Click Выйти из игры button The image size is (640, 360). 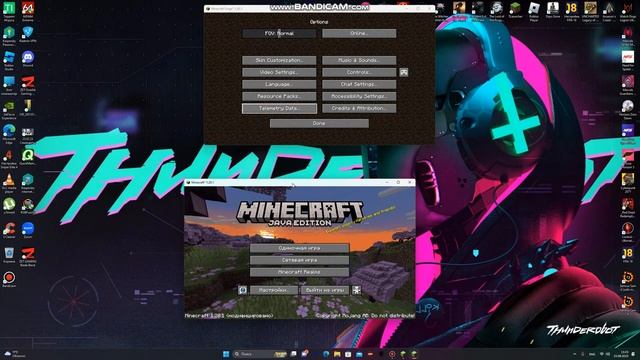tap(324, 290)
